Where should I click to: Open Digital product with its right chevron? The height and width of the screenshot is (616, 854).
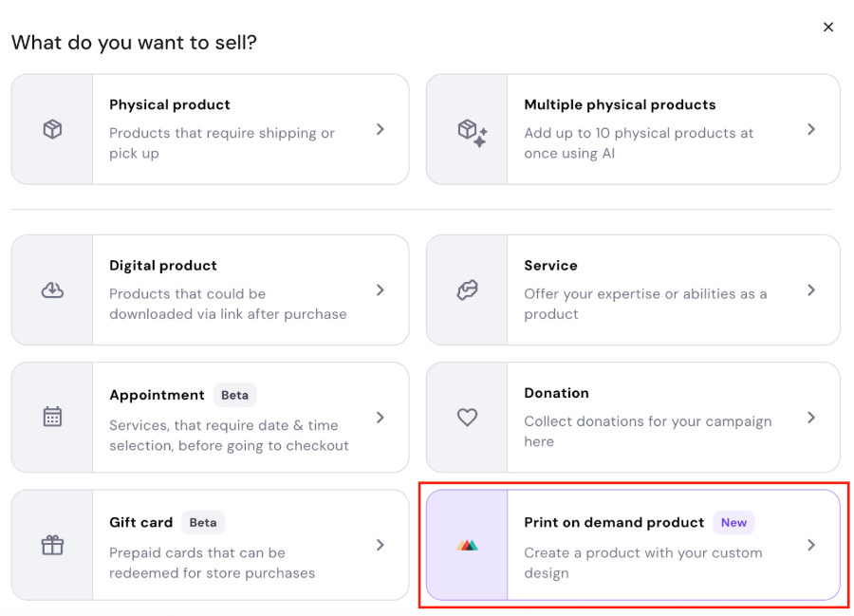(380, 290)
